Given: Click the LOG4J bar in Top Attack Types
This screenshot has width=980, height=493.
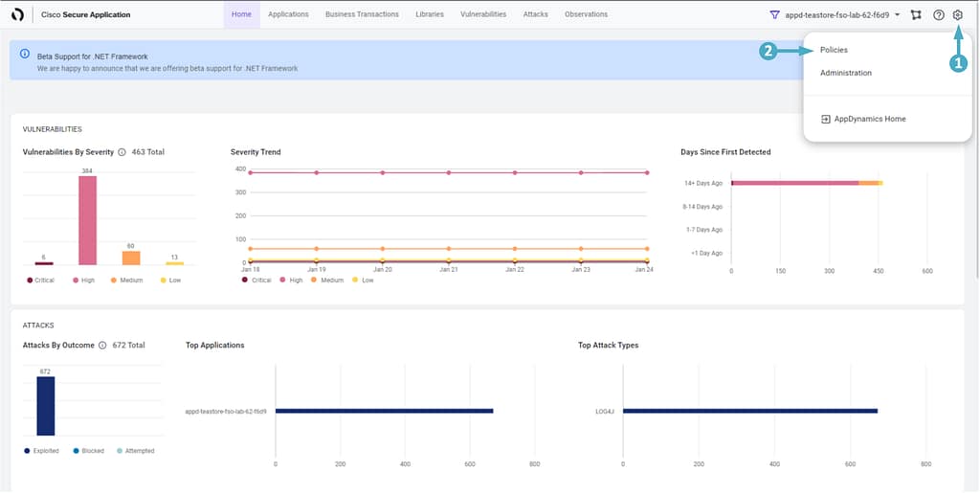Looking at the screenshot, I should pyautogui.click(x=750, y=411).
